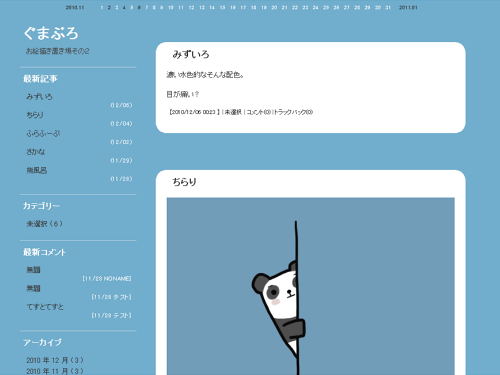This screenshot has height=375, width=500.
Task: Click blog subtitle お絵描き置き場その2
Action: [58, 51]
